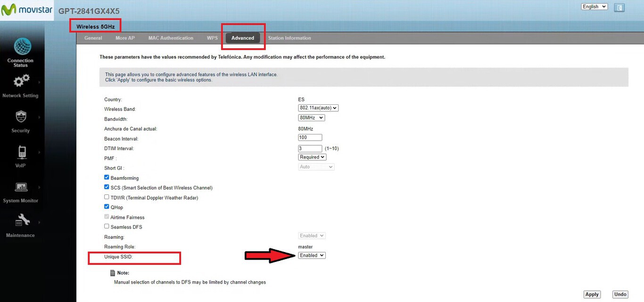Click the Unique SSID label

click(x=118, y=257)
